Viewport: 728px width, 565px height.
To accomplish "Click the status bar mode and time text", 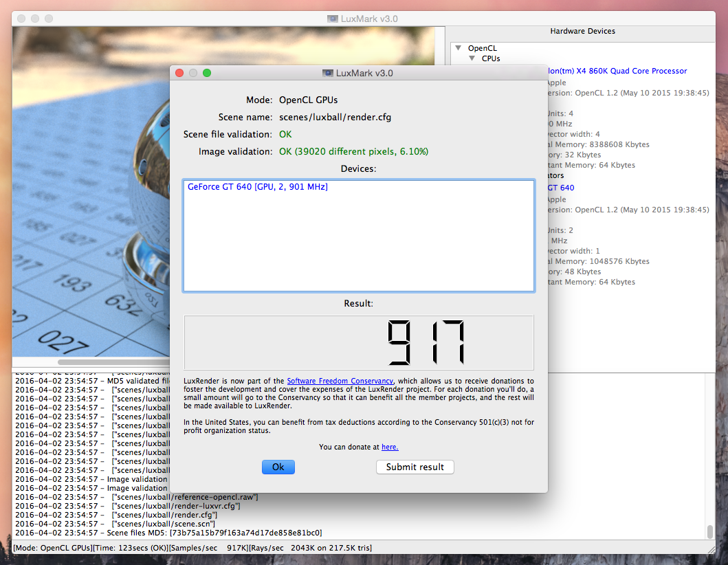I will click(90, 548).
